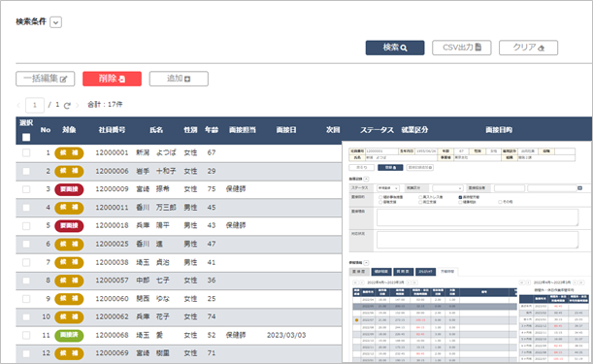Click the 要面接 badge on row 12000009
The image size is (593, 364).
point(69,189)
